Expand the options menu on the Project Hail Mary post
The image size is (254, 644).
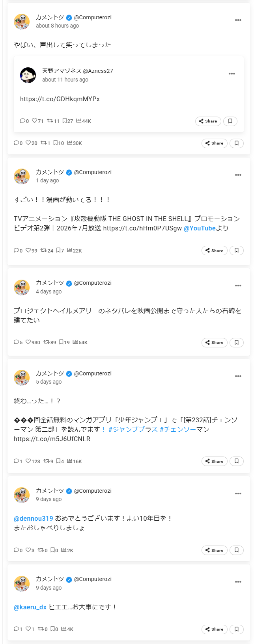[x=238, y=286]
